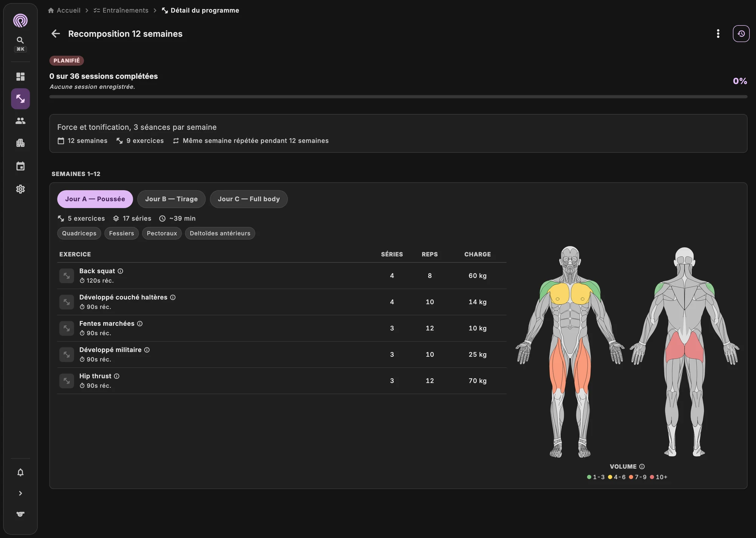The image size is (756, 538).
Task: Click the ⌘K shortcut badge
Action: click(20, 49)
